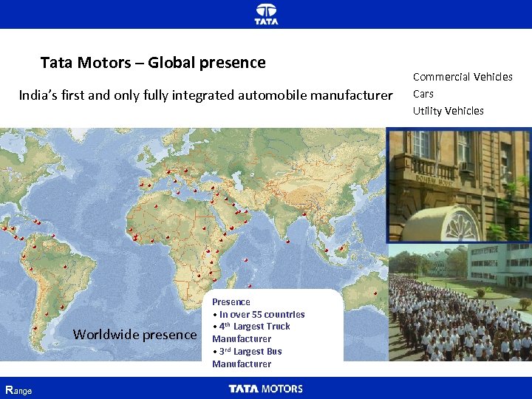Click the red marker on Australia
Viewport: 532px width, 399px height.
click(375, 293)
